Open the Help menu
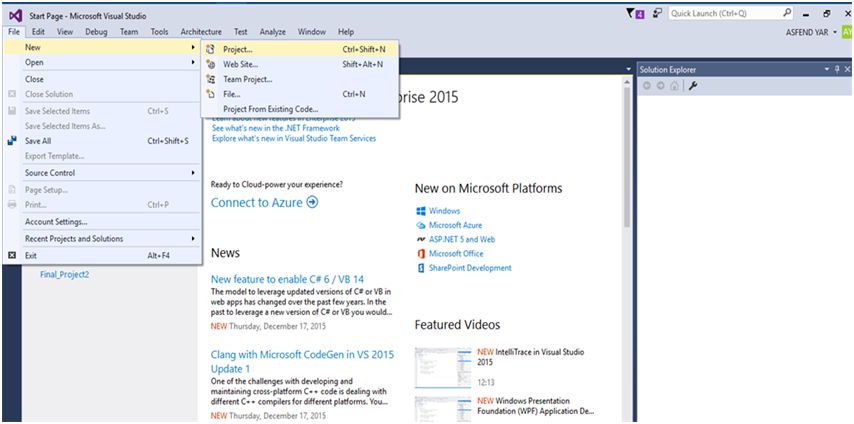854x424 pixels. tap(346, 32)
